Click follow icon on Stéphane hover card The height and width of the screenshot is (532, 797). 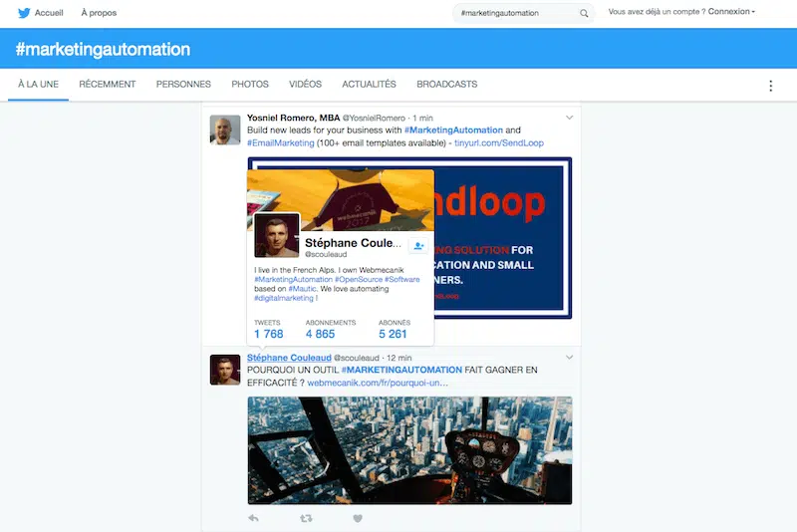click(x=418, y=246)
